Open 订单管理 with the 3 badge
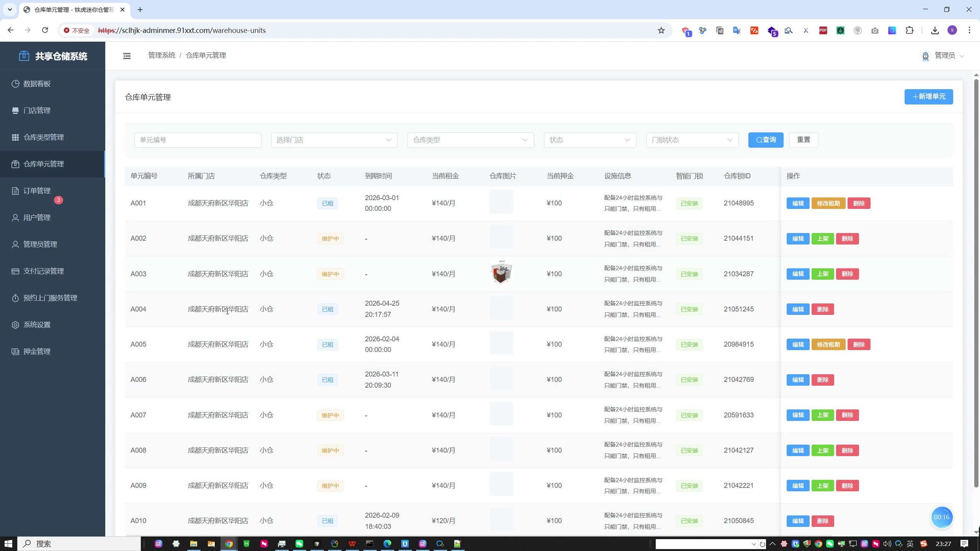This screenshot has width=980, height=551. 37,191
